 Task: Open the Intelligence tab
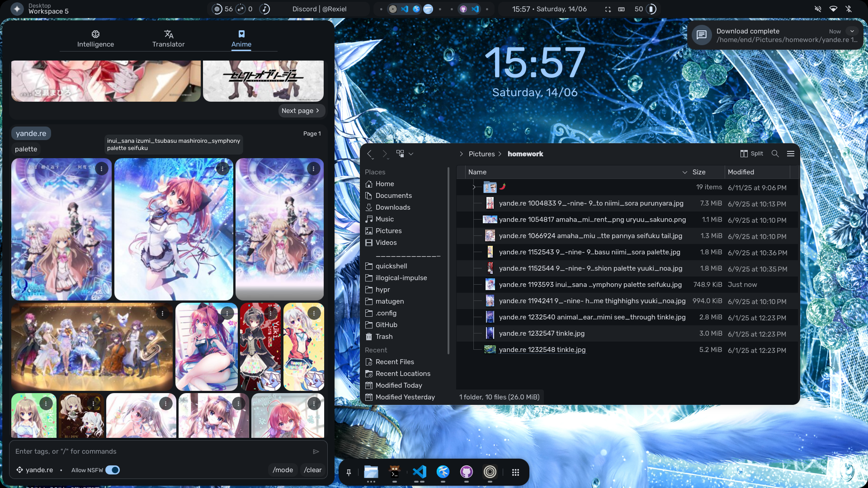tap(95, 39)
